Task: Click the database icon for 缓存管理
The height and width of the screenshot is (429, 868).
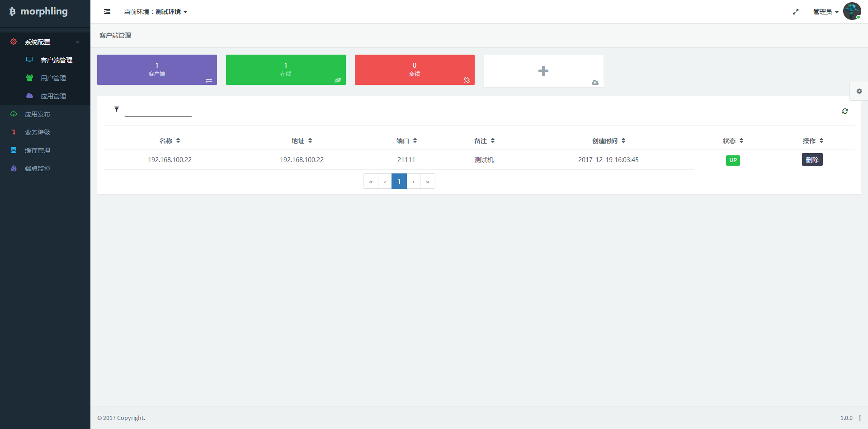Action: (x=14, y=150)
